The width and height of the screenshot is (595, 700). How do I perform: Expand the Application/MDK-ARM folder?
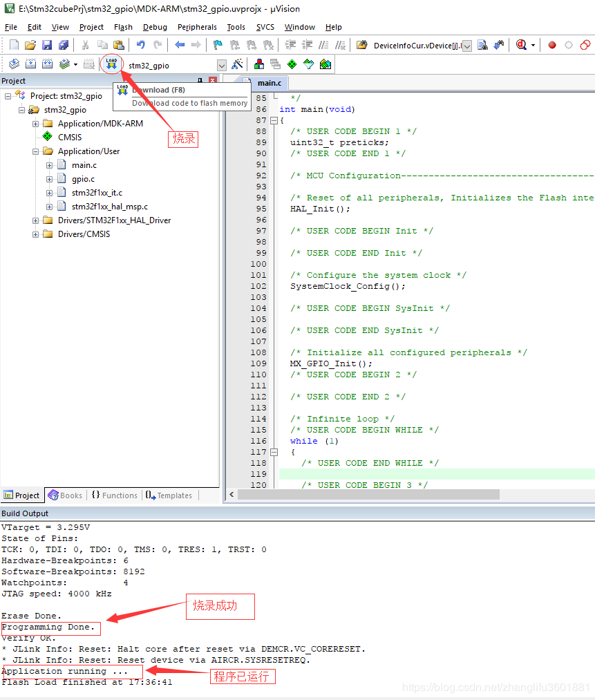click(35, 124)
